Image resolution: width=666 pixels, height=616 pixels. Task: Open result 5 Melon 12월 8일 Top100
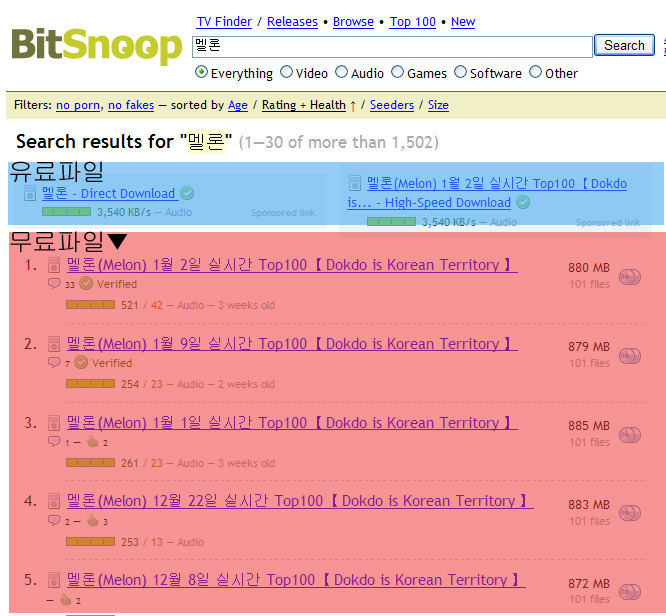click(296, 580)
